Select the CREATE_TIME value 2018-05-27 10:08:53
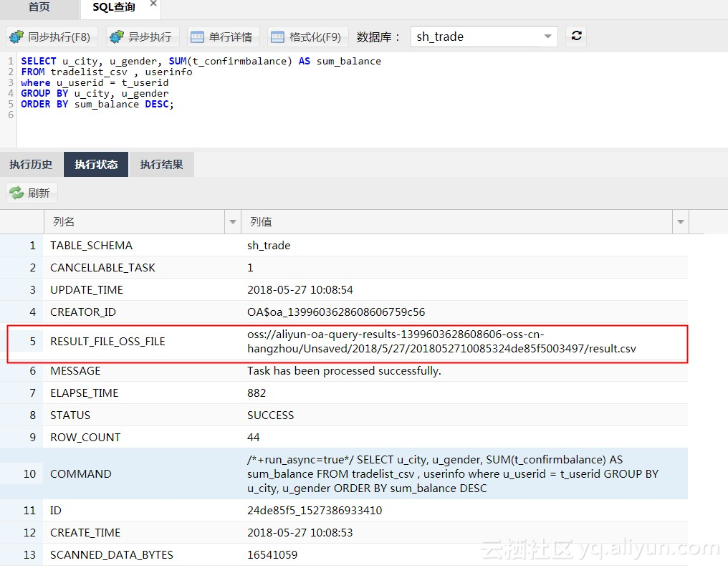 (300, 533)
